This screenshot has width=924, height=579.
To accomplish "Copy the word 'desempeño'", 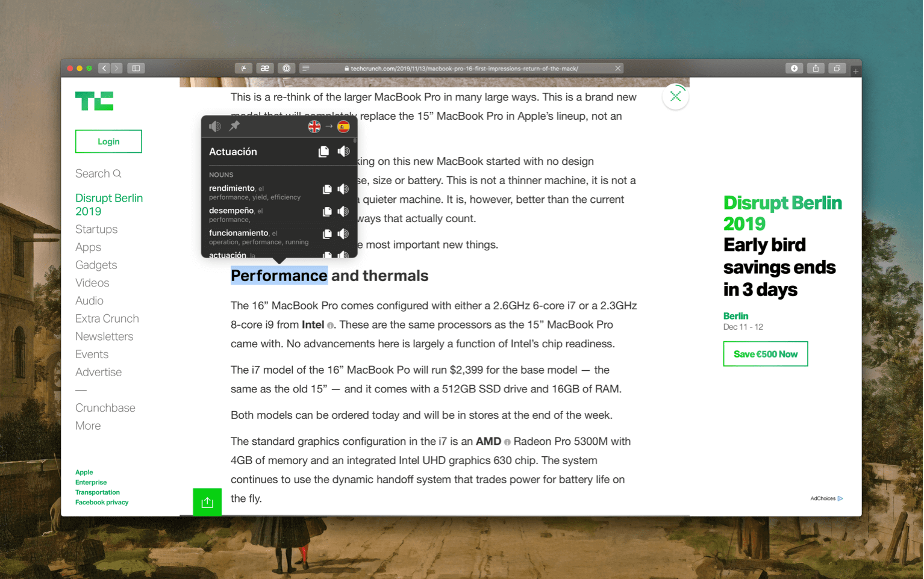I will (x=327, y=212).
